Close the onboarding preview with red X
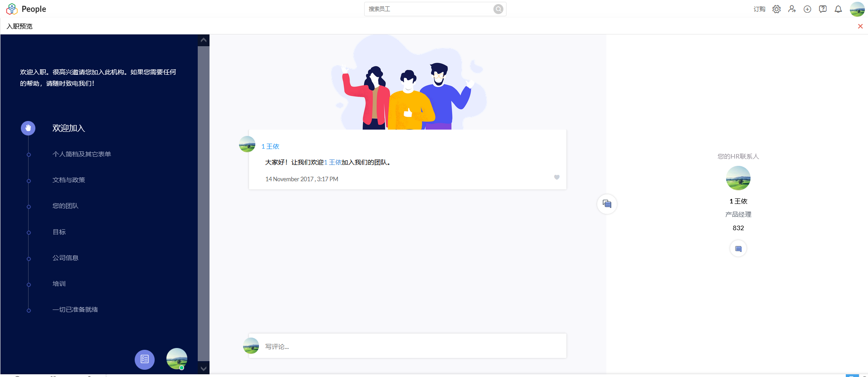 (x=860, y=26)
